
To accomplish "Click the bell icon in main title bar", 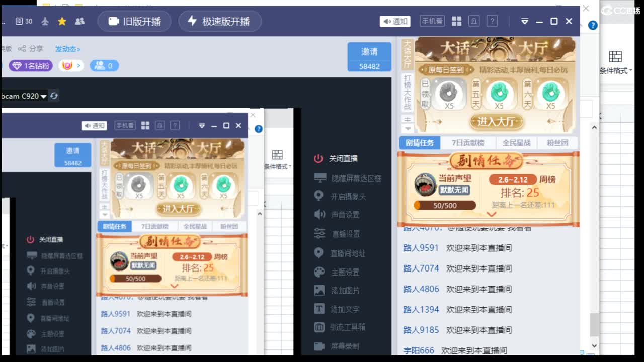I will pyautogui.click(x=474, y=21).
